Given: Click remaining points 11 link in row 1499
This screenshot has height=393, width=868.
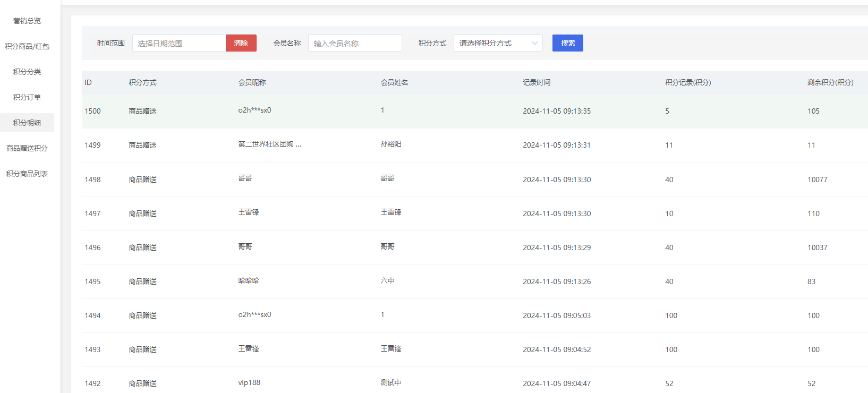Looking at the screenshot, I should 811,145.
